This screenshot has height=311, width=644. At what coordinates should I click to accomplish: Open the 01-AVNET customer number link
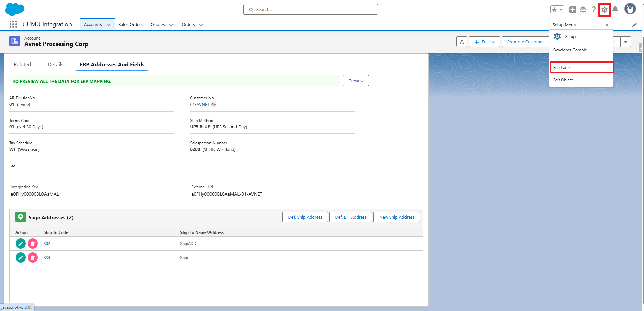pos(200,105)
